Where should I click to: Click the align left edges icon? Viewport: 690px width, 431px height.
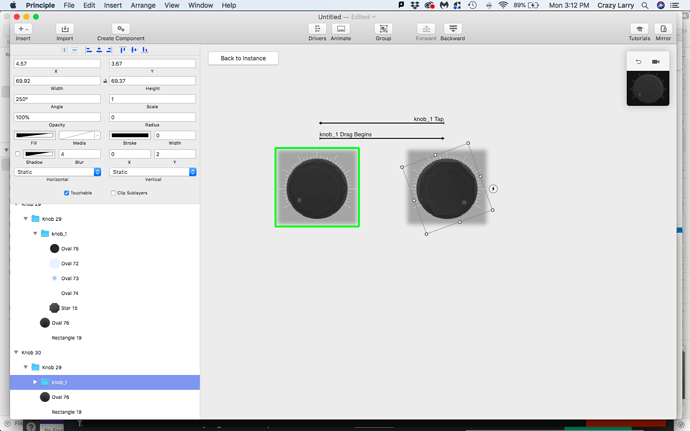click(89, 50)
